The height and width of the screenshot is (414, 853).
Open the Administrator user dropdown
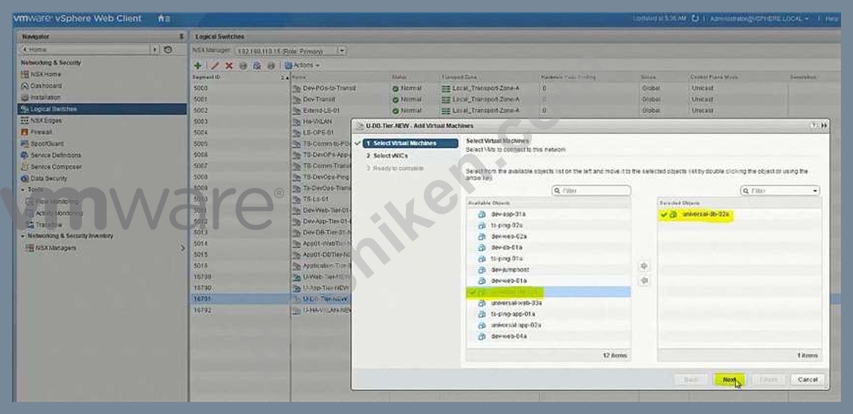pyautogui.click(x=759, y=18)
